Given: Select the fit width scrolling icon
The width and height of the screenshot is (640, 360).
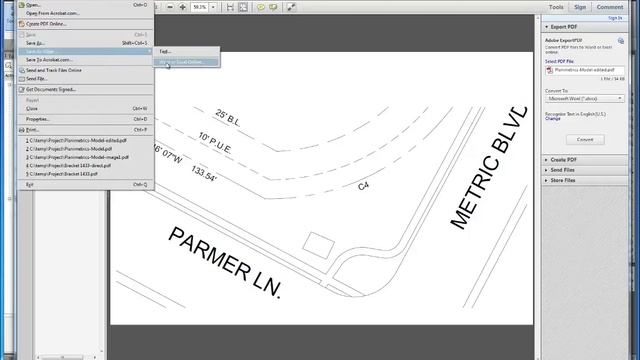Looking at the screenshot, I should click(230, 7).
